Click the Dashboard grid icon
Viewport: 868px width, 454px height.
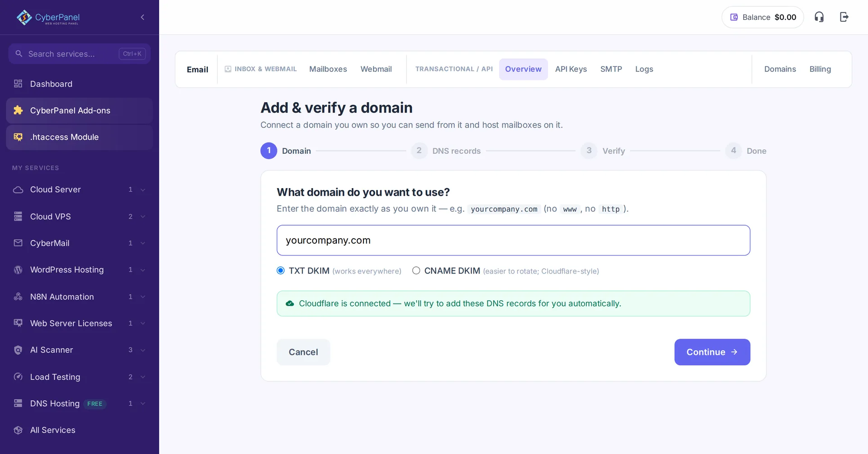coord(18,84)
